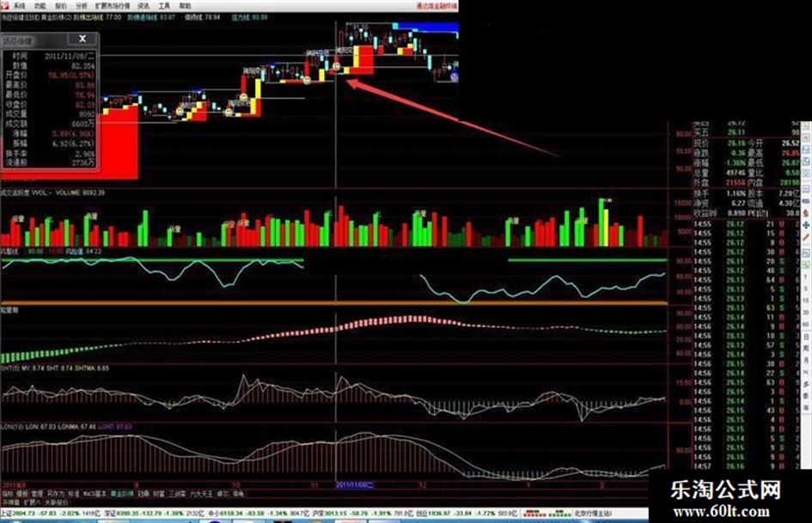812x523 pixels.
Task: Open the 指标 tab
Action: tap(6, 494)
